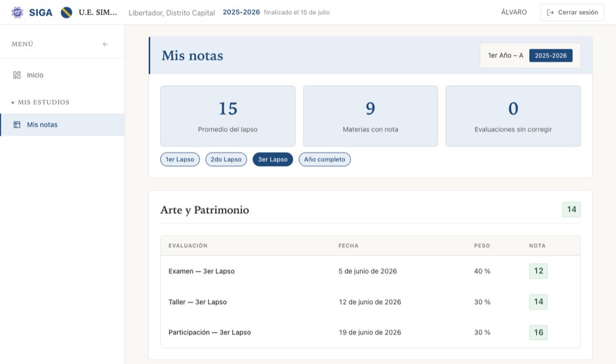
Task: Click the 2025-2026 badge in header card
Action: pyautogui.click(x=551, y=55)
